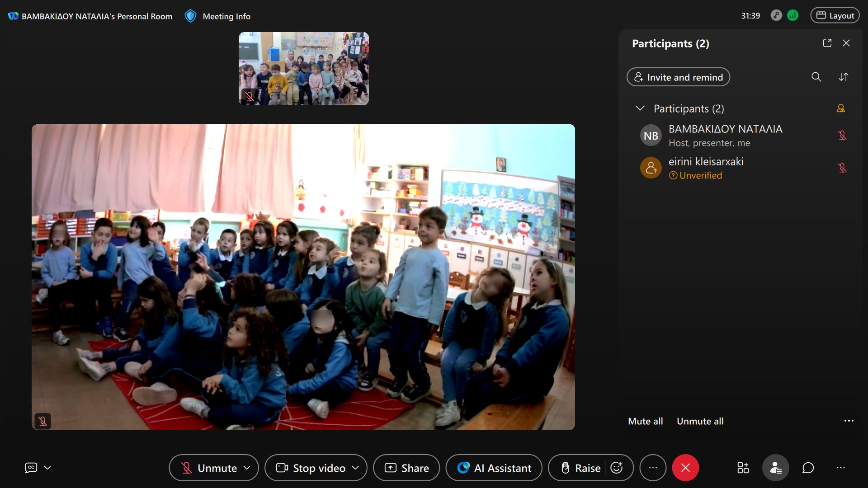Open Layout menu

click(835, 15)
